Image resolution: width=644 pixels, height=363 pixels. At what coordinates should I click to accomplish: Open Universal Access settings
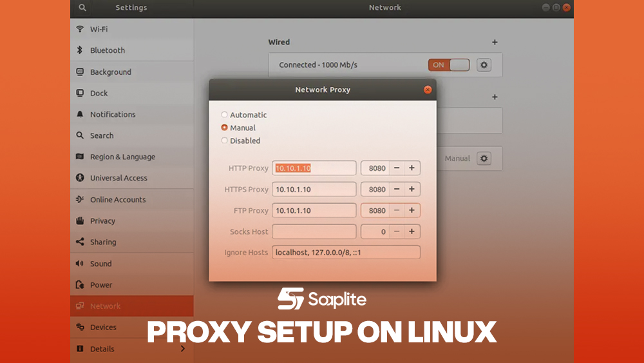click(x=132, y=178)
